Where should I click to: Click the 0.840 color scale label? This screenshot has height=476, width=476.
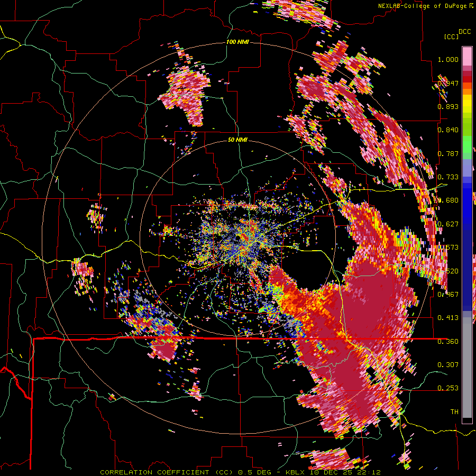click(x=448, y=130)
